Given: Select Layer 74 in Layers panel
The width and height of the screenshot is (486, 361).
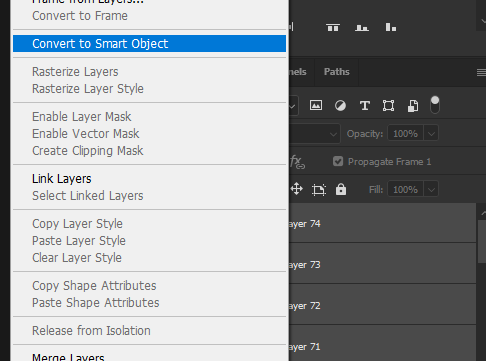Looking at the screenshot, I should pos(382,223).
